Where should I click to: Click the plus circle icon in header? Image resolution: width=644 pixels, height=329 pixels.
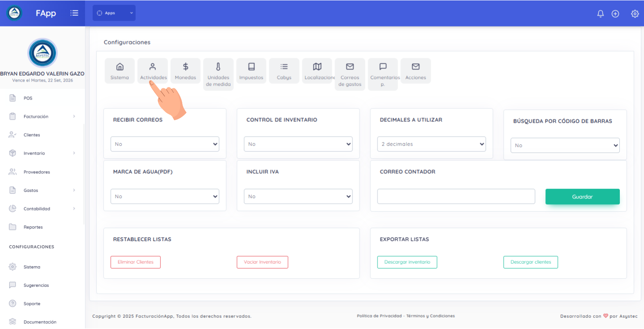615,13
